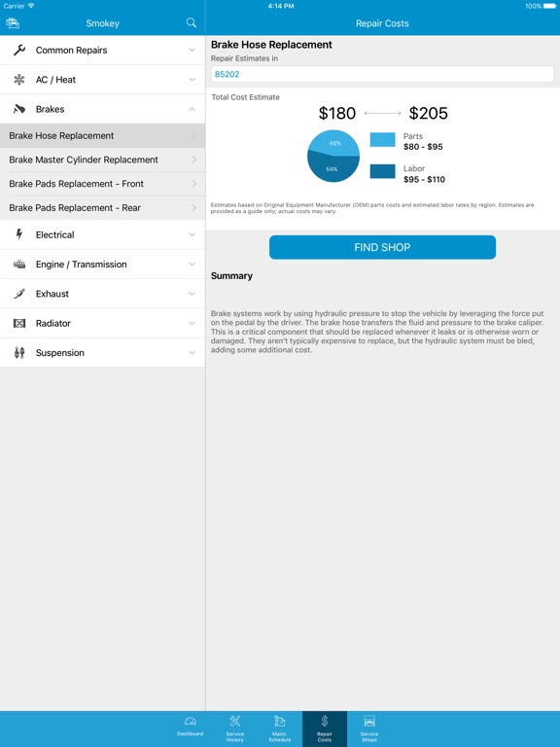560x747 pixels.
Task: Click the light blue Parts swatch
Action: pos(382,140)
